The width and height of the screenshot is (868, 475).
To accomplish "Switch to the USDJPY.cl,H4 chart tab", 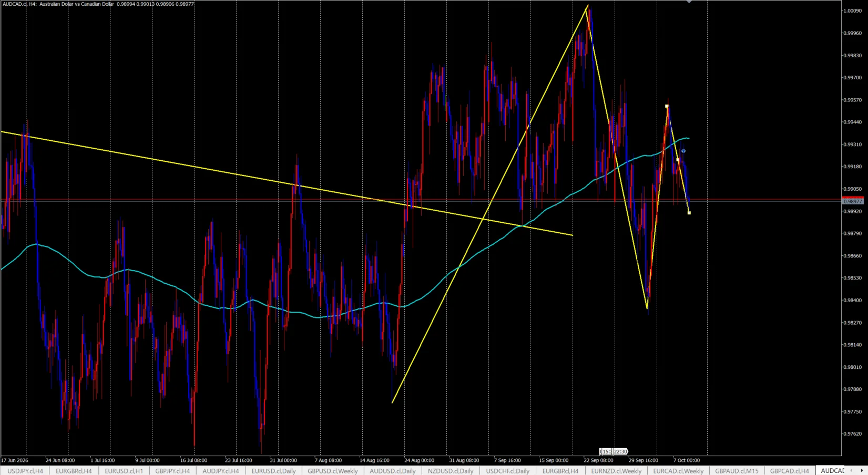I will tap(25, 471).
